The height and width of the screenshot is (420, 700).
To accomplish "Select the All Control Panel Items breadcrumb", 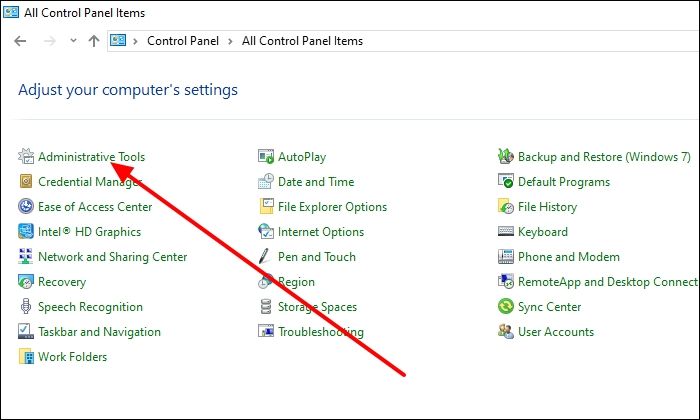I will point(302,41).
